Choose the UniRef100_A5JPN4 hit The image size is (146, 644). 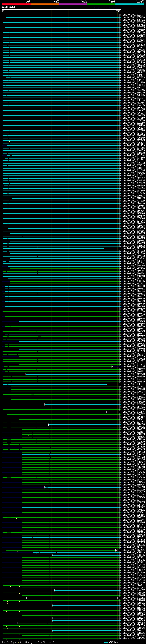(133, 311)
